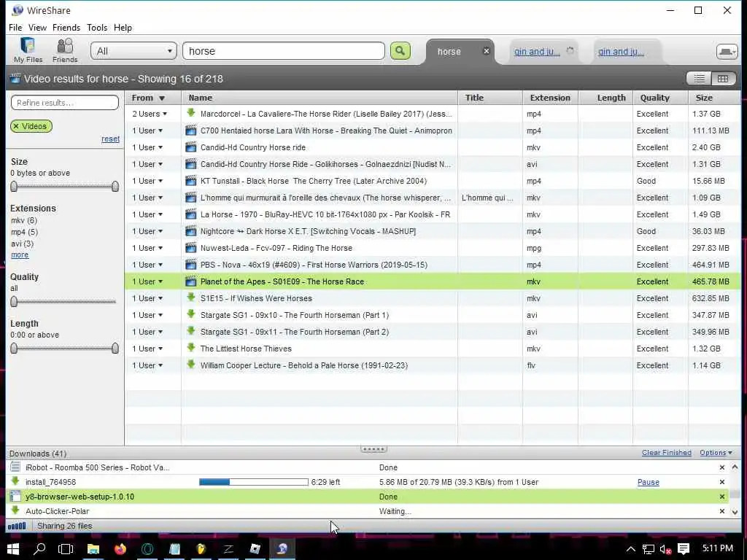Click download arrow for Stargate Fourth Horseman Part 1

click(191, 314)
